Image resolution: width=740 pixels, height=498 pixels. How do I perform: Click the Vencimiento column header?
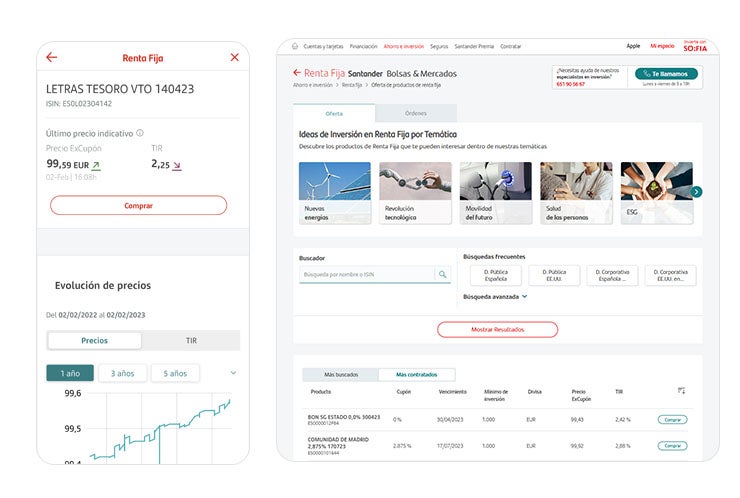point(453,392)
